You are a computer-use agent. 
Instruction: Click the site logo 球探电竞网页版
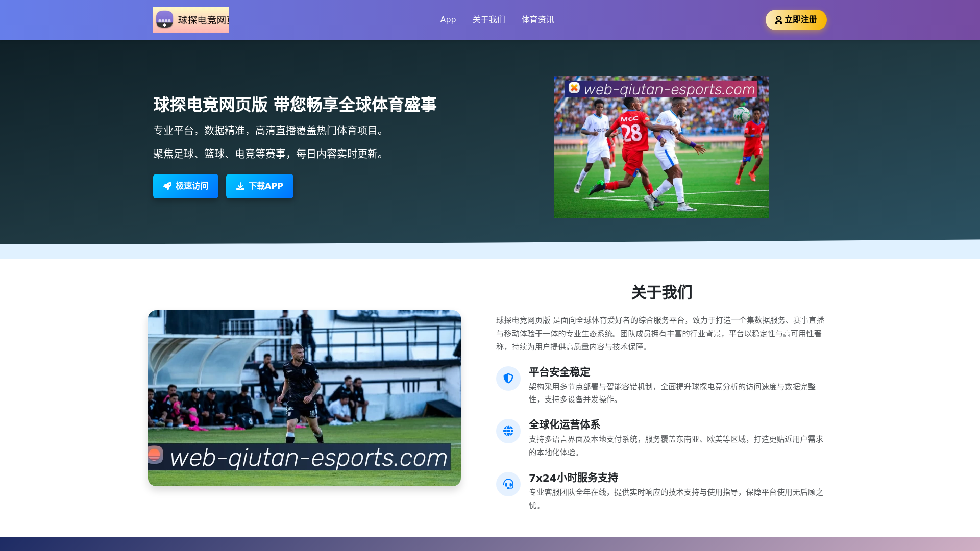pos(191,20)
